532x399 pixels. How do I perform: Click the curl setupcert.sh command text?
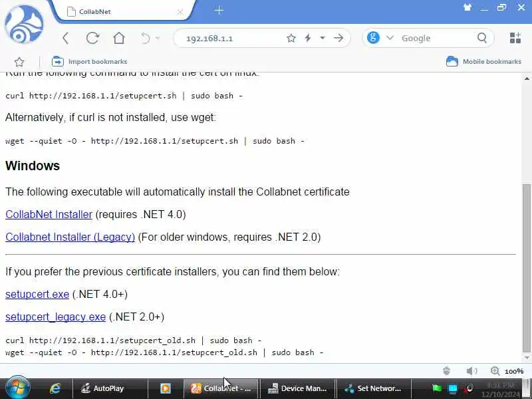click(x=124, y=96)
